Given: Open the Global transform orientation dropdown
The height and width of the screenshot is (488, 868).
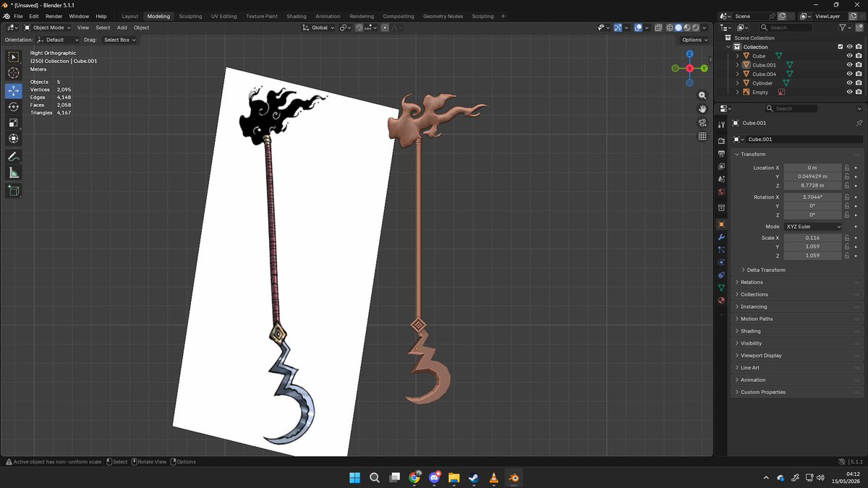Looking at the screenshot, I should point(319,27).
